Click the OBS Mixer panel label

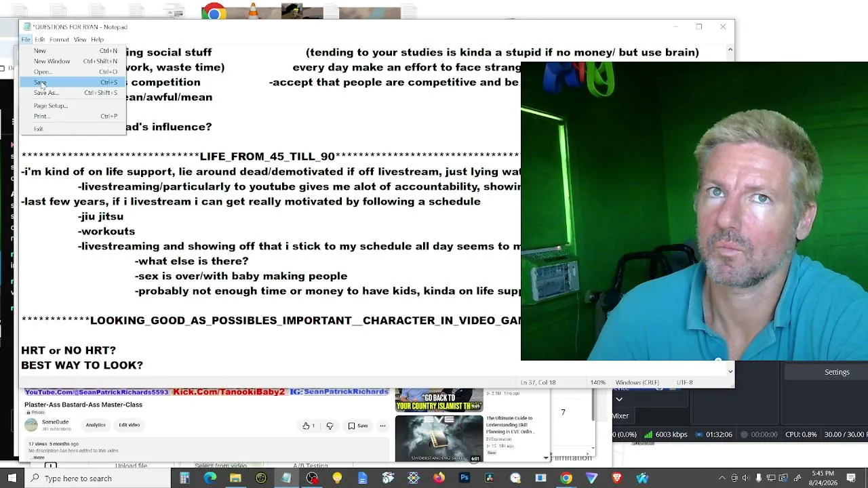click(620, 416)
